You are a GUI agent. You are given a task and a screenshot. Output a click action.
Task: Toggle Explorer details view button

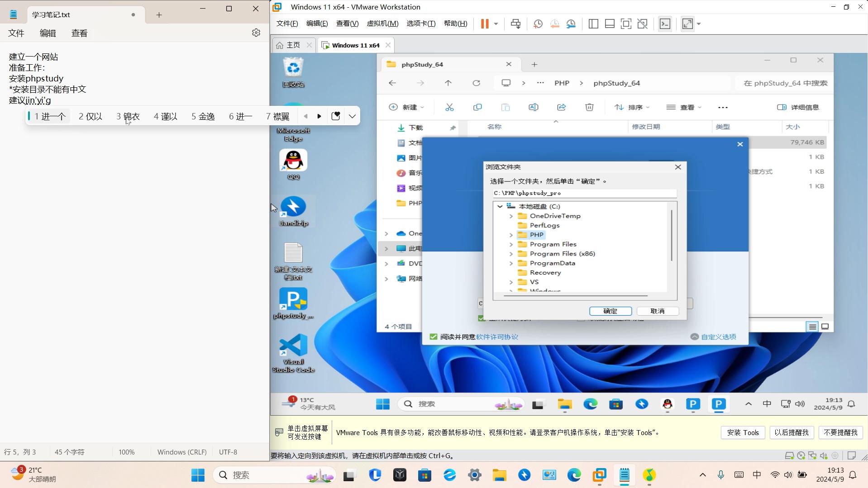click(x=812, y=327)
